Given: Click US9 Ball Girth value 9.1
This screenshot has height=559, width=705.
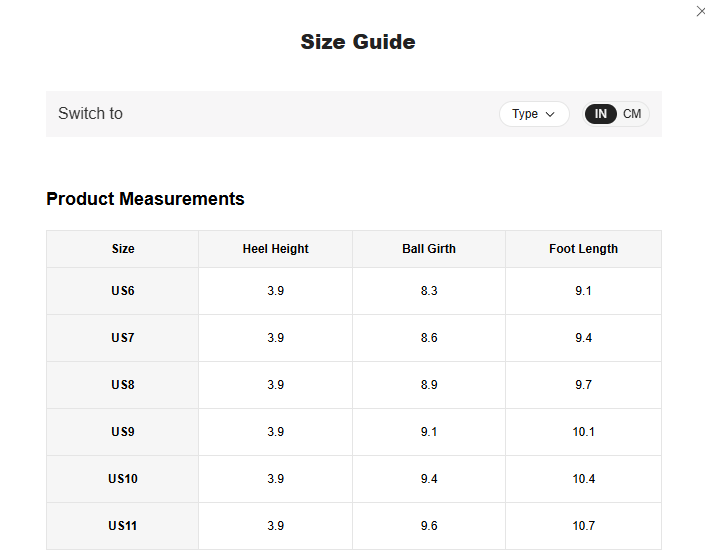Looking at the screenshot, I should click(x=429, y=432).
